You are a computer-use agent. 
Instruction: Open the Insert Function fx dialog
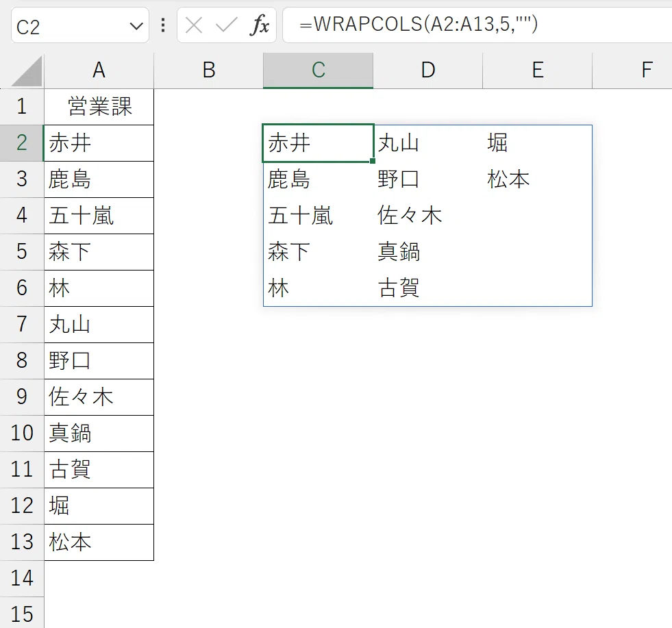[x=260, y=25]
